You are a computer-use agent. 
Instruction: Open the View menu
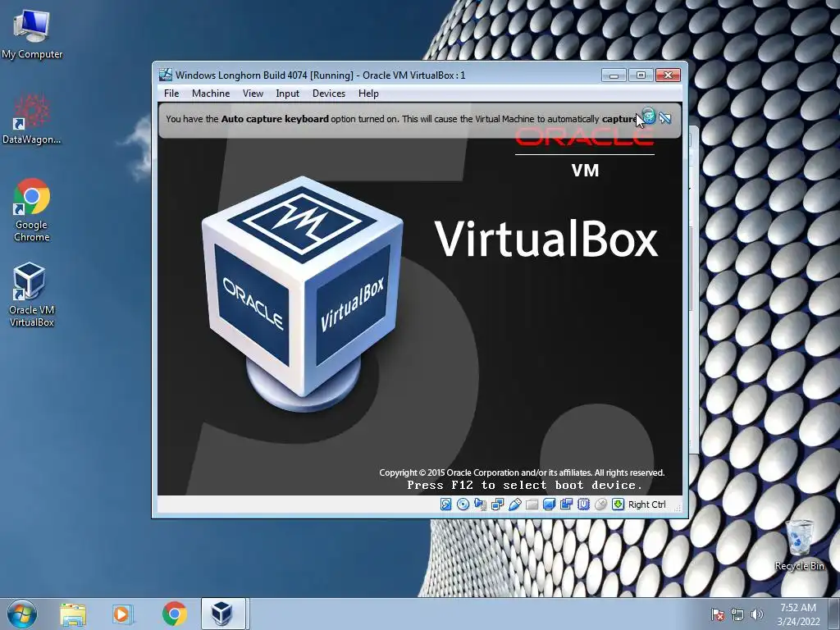tap(253, 94)
